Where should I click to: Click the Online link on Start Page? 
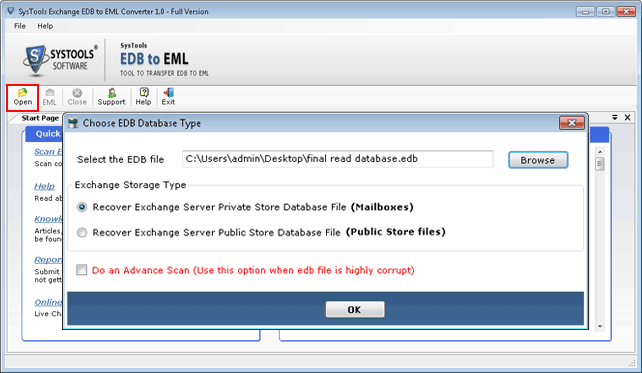[48, 302]
